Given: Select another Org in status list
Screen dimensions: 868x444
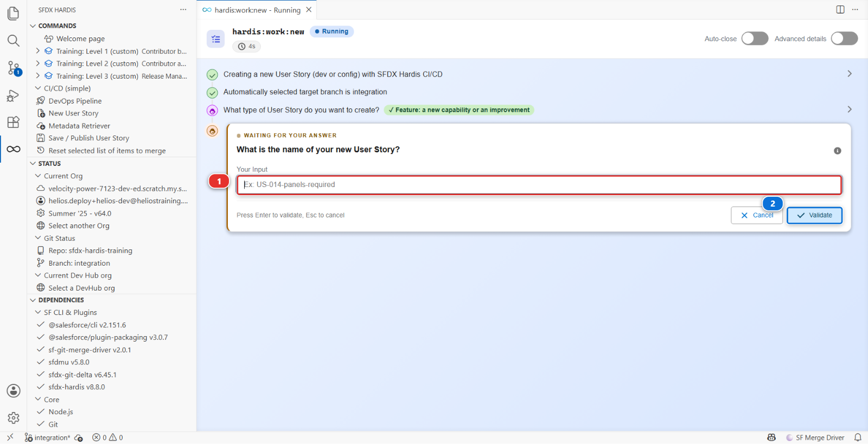Looking at the screenshot, I should point(79,226).
